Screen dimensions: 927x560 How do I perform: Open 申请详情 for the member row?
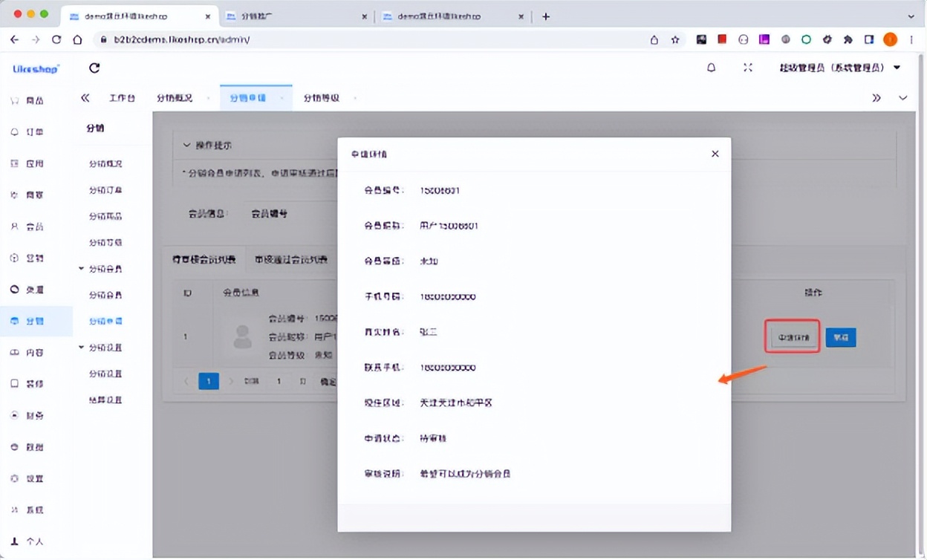pos(792,336)
